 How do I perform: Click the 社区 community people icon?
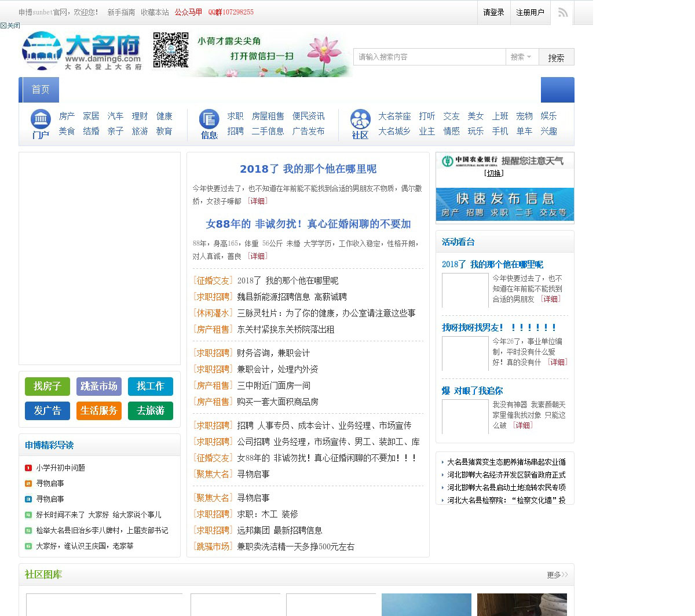tap(360, 120)
